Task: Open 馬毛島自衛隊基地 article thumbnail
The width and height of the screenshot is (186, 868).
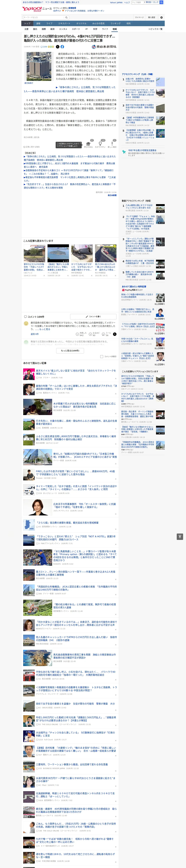Action: tap(38, 658)
